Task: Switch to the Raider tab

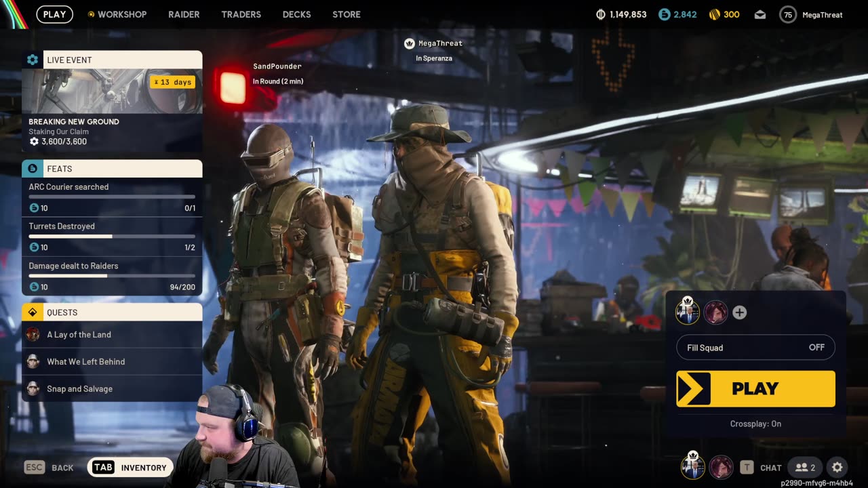Action: click(184, 14)
